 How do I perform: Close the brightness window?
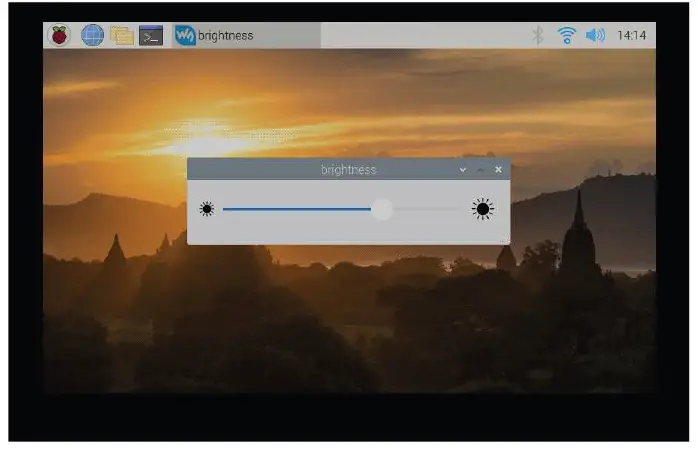[x=498, y=170]
